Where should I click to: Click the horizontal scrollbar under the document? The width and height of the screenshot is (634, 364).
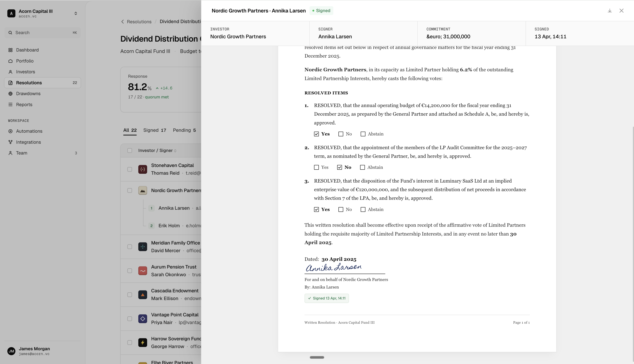pyautogui.click(x=317, y=357)
